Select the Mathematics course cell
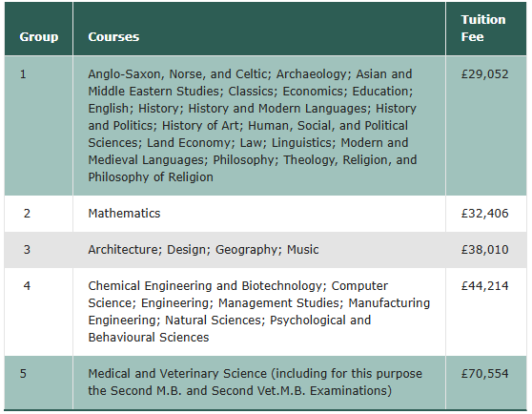The width and height of the screenshot is (532, 414). pos(259,214)
